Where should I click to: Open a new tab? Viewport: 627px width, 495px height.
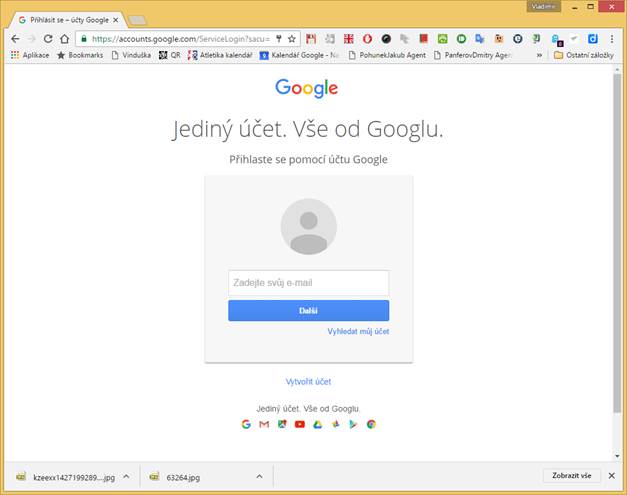[x=138, y=20]
